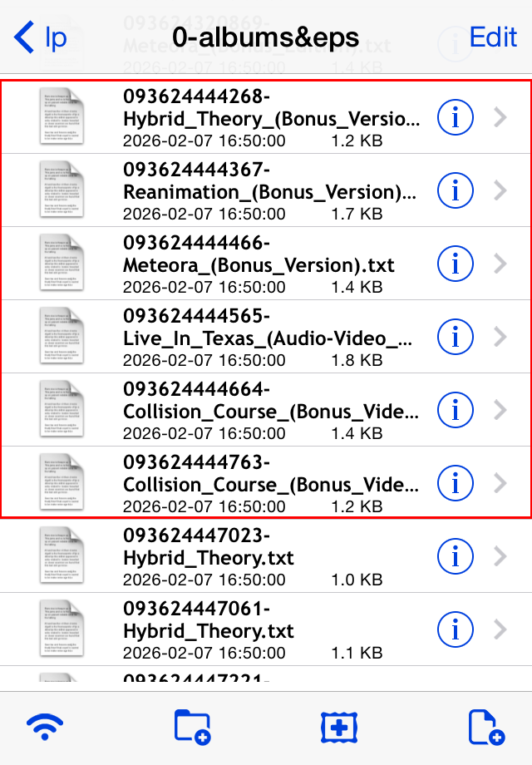Click document icon of Live_In_Texas file
The width and height of the screenshot is (532, 765).
[62, 336]
